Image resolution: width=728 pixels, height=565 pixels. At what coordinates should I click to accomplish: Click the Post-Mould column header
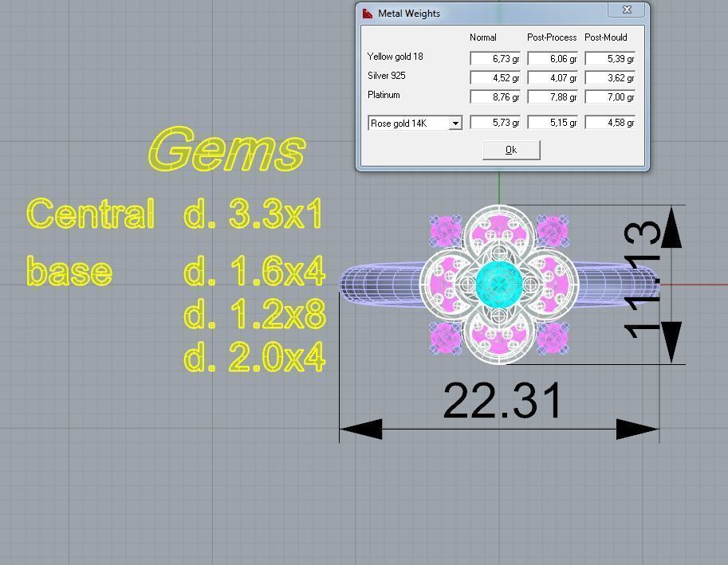click(x=606, y=37)
